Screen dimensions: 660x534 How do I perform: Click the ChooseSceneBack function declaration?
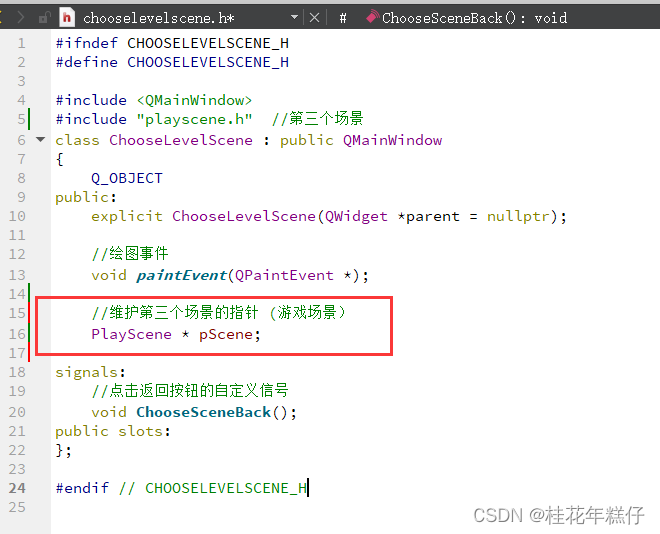click(203, 412)
